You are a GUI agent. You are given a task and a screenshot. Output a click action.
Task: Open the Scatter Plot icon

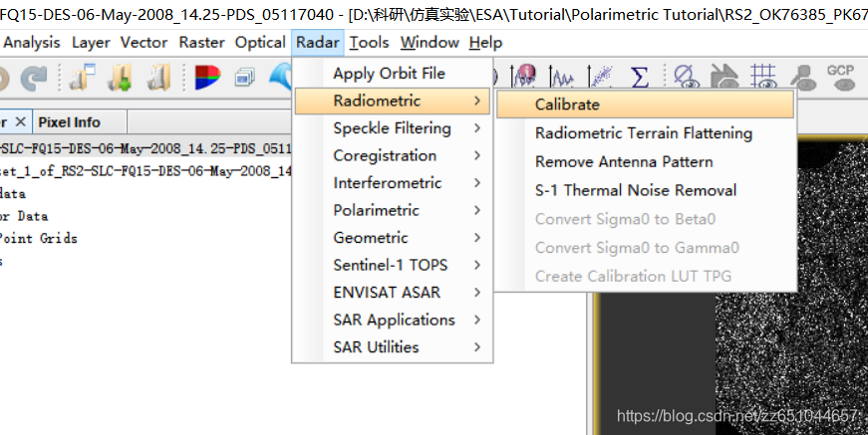pos(600,77)
